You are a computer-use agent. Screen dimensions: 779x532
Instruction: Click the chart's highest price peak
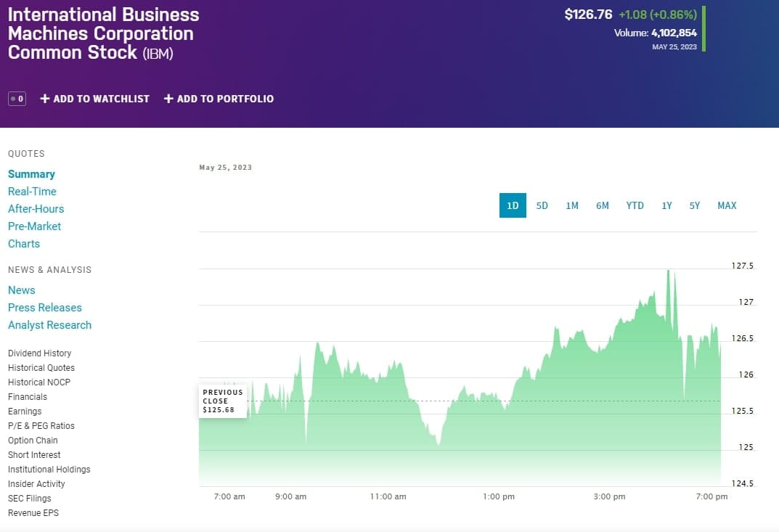(x=668, y=271)
